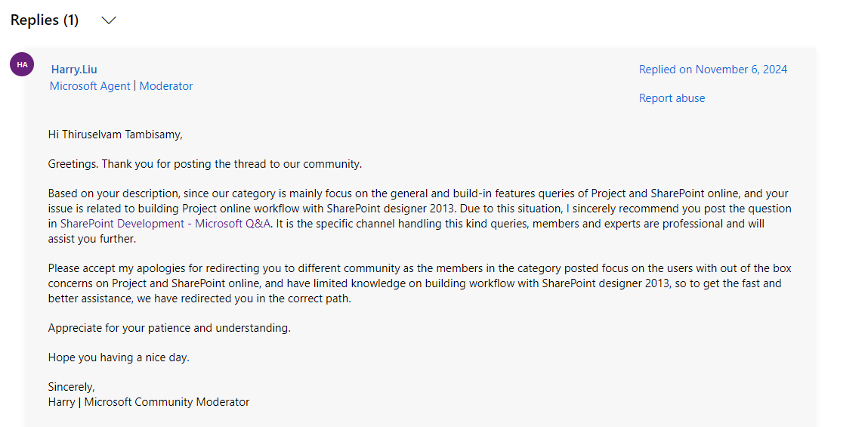Screen dimensions: 868x427
Task: Click the Harry Microsoft Community Moderator signature
Action: [x=149, y=402]
